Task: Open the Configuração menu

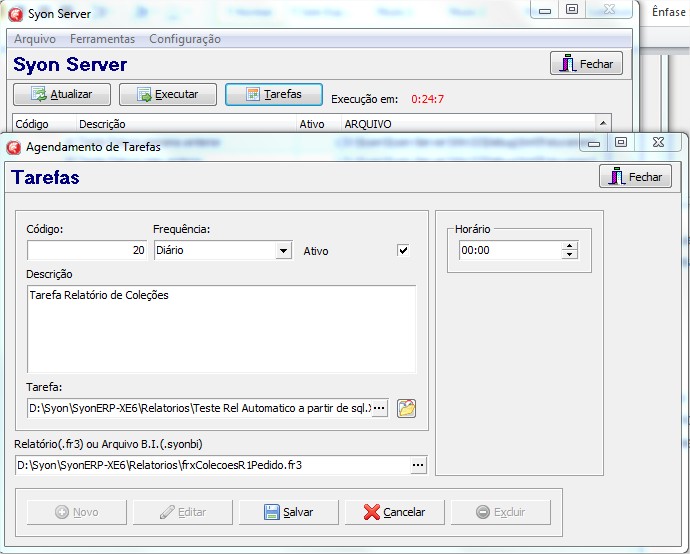Action: pos(185,39)
